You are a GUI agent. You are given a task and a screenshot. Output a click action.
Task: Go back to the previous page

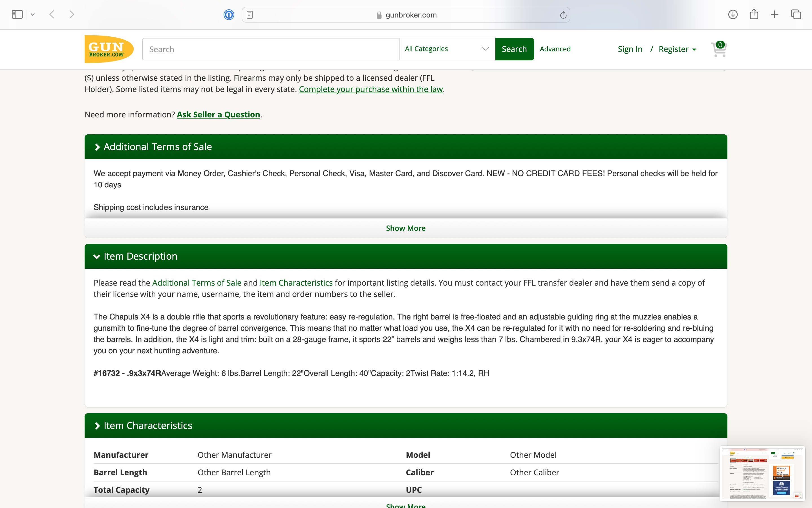[x=52, y=14]
